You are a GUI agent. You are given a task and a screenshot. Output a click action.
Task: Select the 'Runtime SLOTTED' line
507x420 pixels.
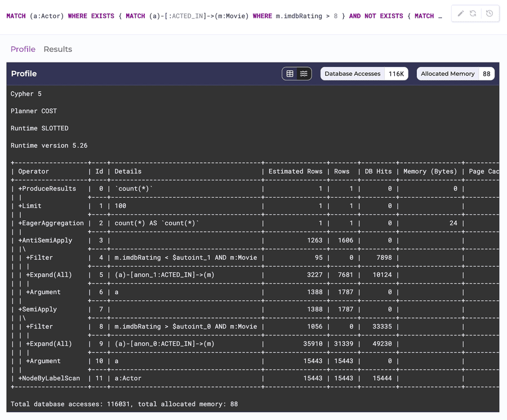[x=39, y=128]
